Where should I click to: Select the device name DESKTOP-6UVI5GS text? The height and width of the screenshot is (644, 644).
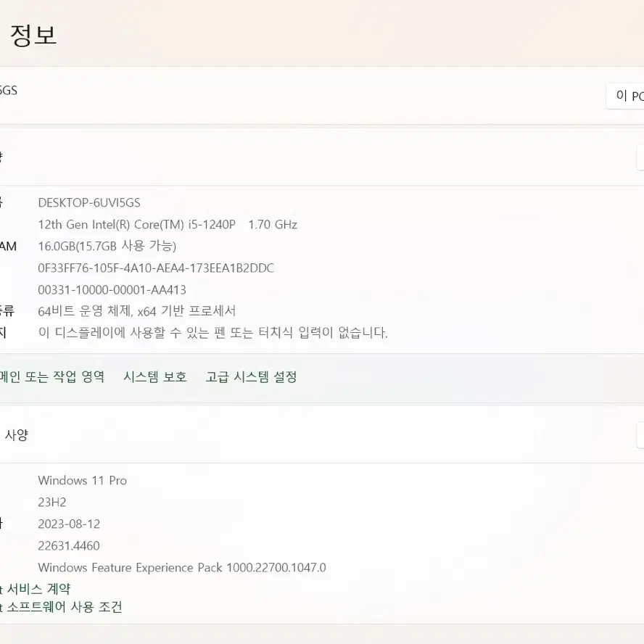click(x=89, y=203)
